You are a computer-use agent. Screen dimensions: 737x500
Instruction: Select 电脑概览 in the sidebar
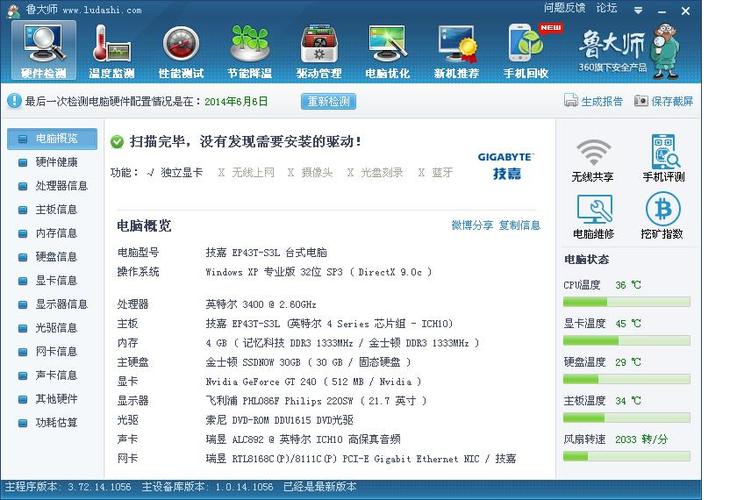coord(52,139)
